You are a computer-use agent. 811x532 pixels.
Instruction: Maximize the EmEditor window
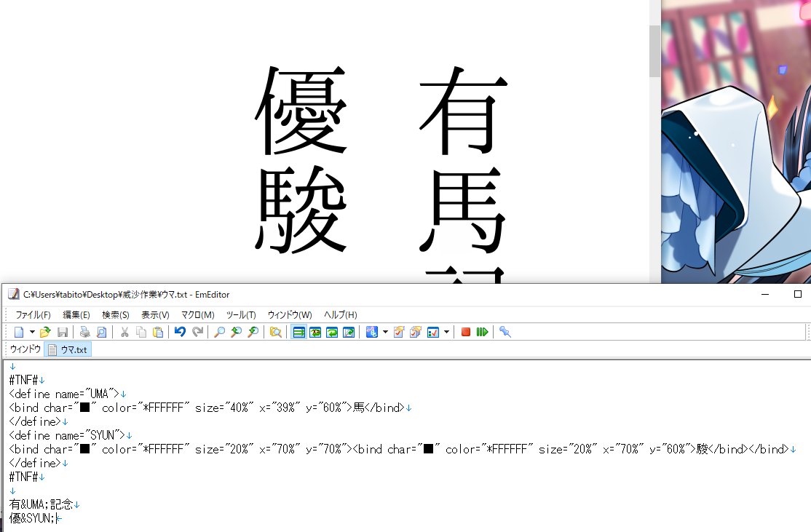coord(798,294)
